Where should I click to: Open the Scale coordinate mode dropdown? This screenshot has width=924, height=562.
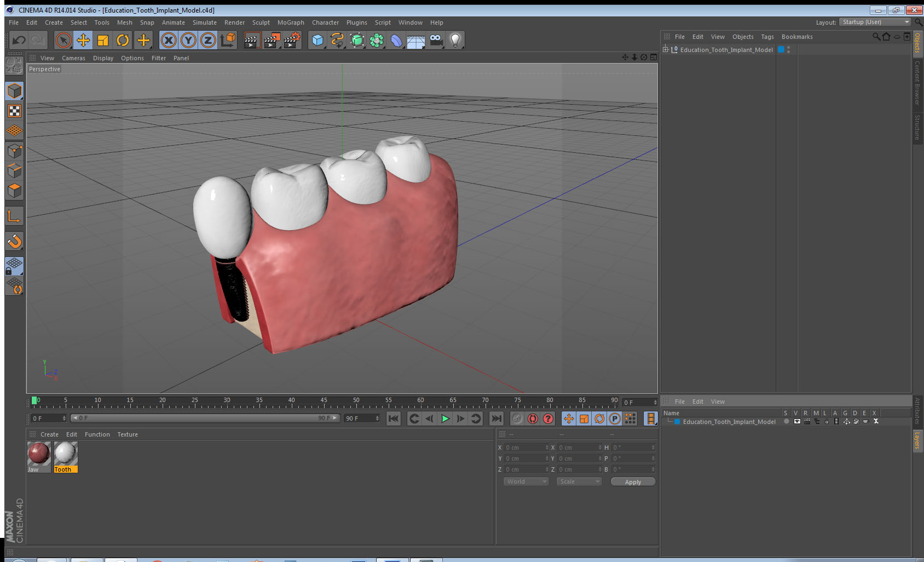579,481
